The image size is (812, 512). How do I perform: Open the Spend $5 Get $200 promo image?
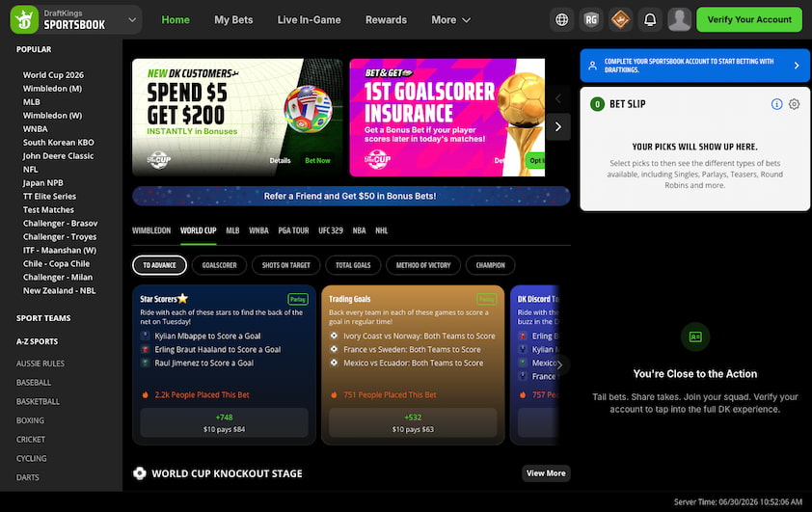[x=237, y=118]
